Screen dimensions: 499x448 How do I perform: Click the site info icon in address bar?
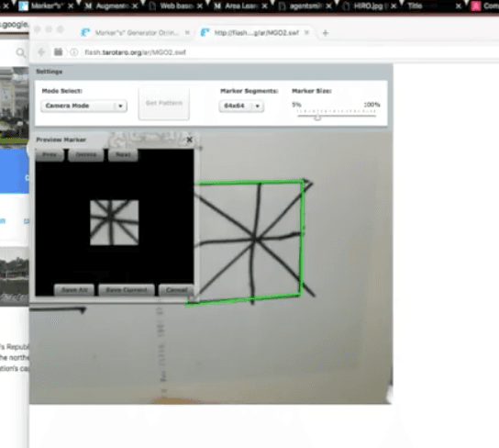coord(73,52)
